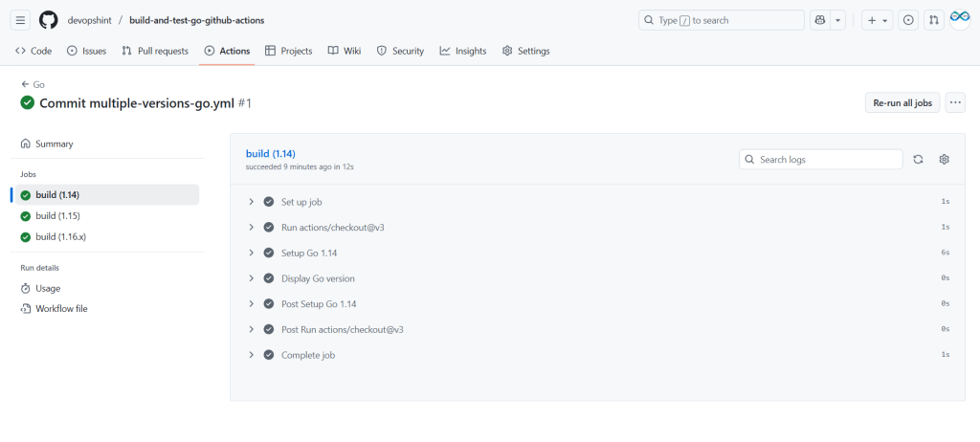Open the issues icon in top bar
This screenshot has width=980, height=442.
pos(908,20)
